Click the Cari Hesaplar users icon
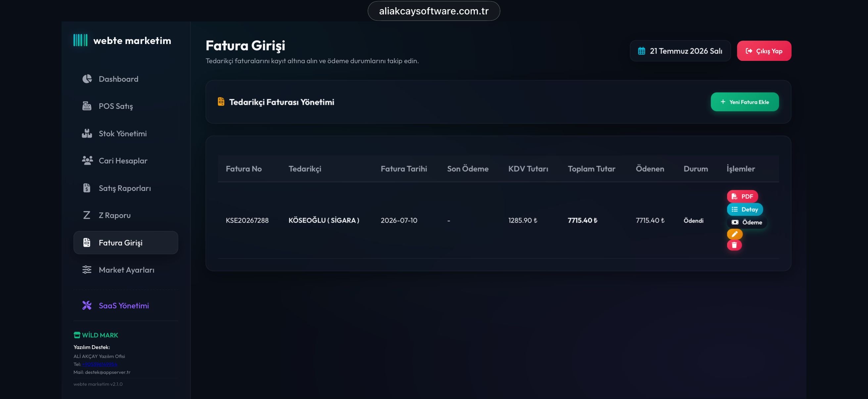This screenshot has width=868, height=399. point(87,160)
